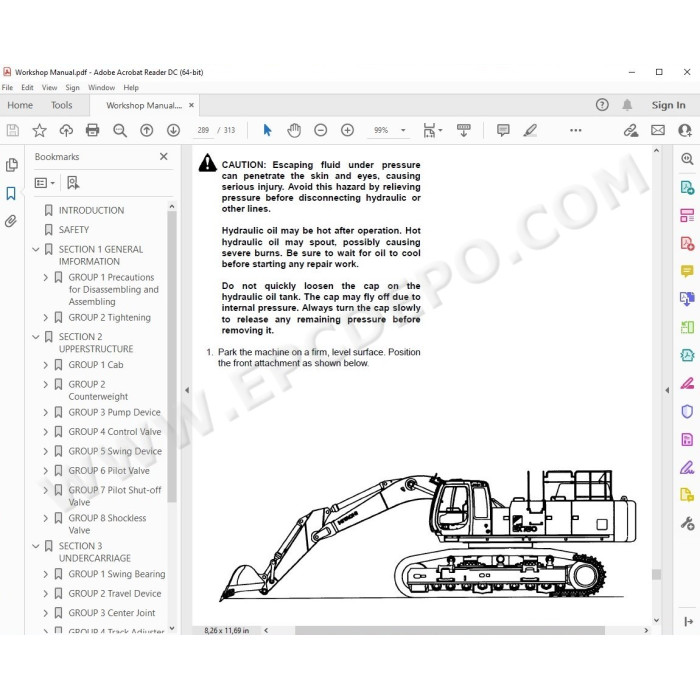The image size is (700, 700).
Task: Open the SAFETY bookmark
Action: pos(74,229)
